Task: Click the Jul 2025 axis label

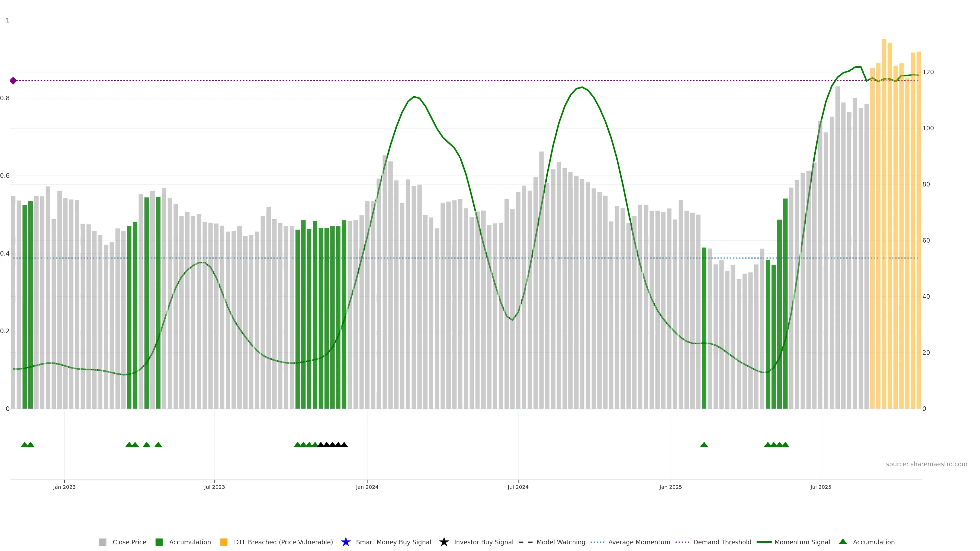Action: point(820,487)
